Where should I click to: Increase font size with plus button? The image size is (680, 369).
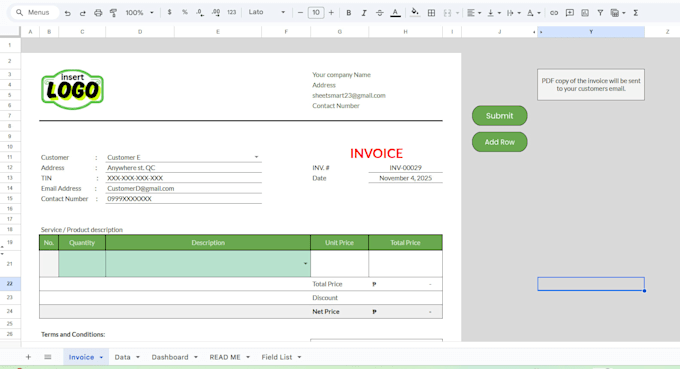331,13
